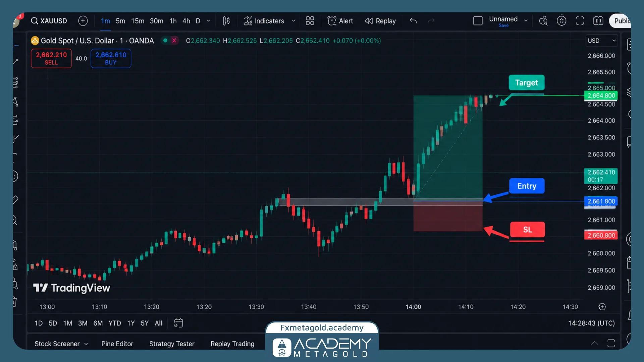The width and height of the screenshot is (644, 362).
Task: Collapse the bottom panel with chevron icon
Action: tap(594, 343)
